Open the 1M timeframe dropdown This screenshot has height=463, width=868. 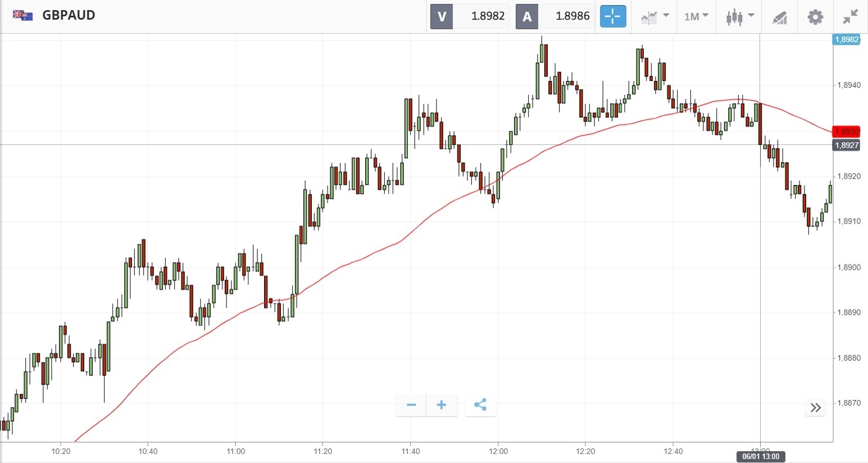(x=696, y=16)
